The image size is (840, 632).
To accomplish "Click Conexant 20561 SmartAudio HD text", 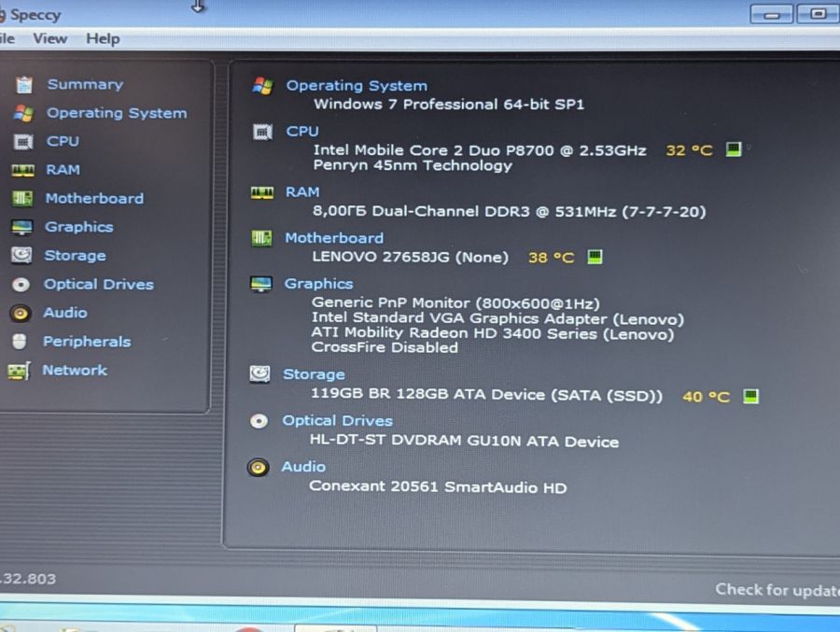I will [x=439, y=486].
